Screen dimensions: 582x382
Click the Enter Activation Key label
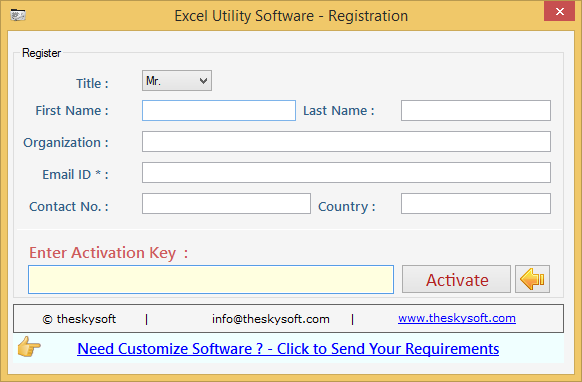click(109, 253)
